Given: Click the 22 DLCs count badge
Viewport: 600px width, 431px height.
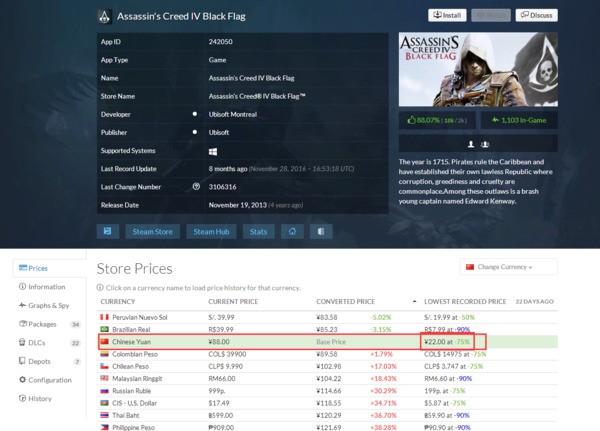Looking at the screenshot, I should click(x=75, y=343).
